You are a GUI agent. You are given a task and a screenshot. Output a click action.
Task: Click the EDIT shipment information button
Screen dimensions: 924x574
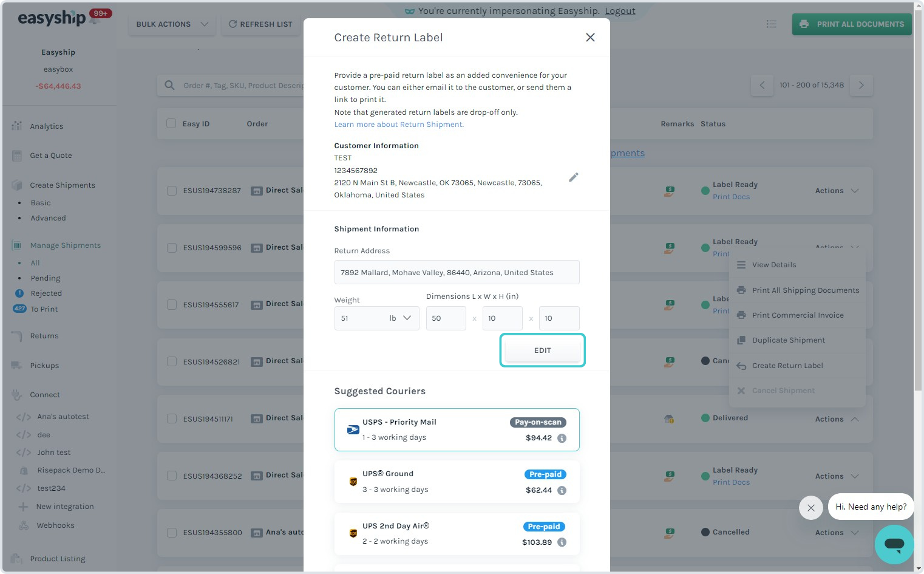point(543,350)
